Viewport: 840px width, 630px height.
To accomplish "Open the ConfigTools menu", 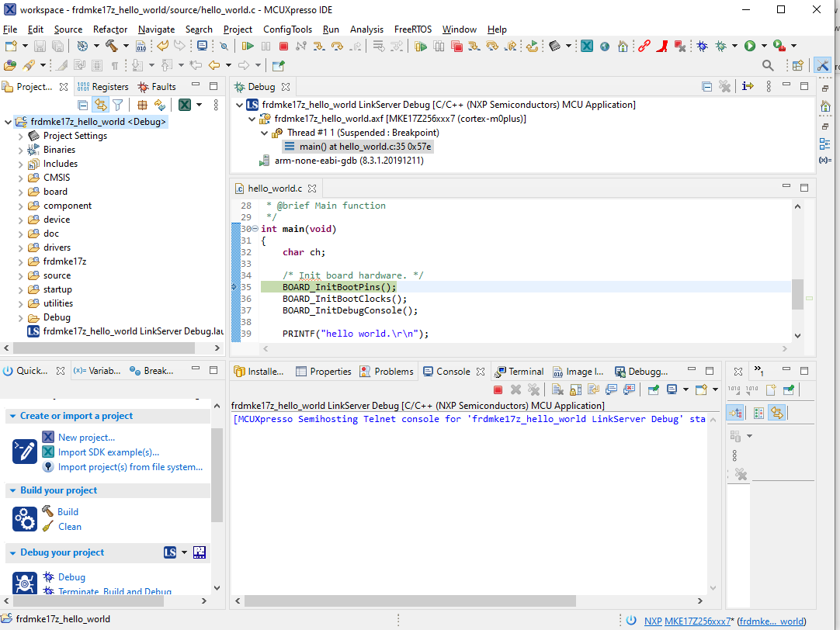I will [x=287, y=29].
